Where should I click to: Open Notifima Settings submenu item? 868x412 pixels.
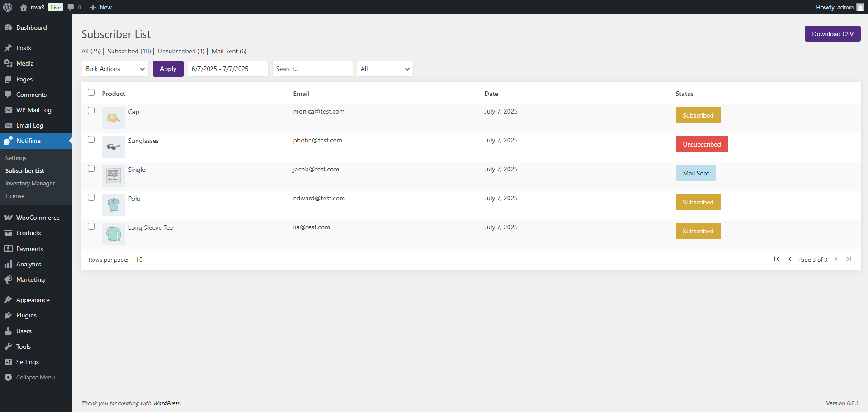16,158
